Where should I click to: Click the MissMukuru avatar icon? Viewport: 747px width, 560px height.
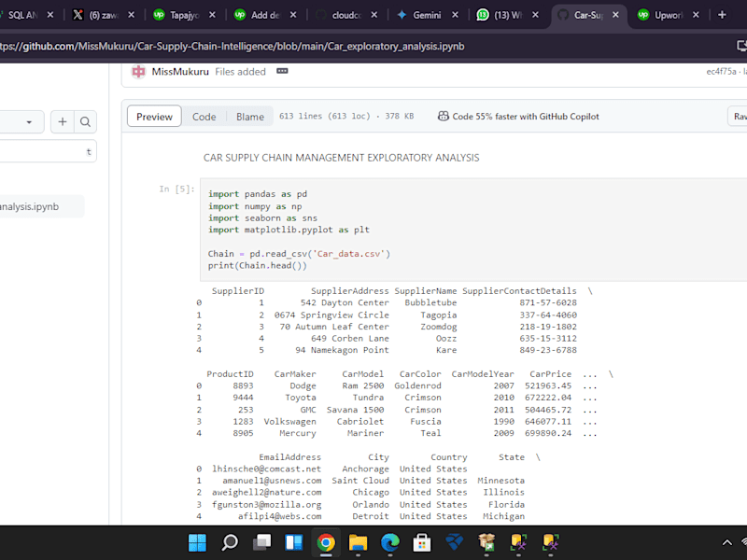(138, 72)
